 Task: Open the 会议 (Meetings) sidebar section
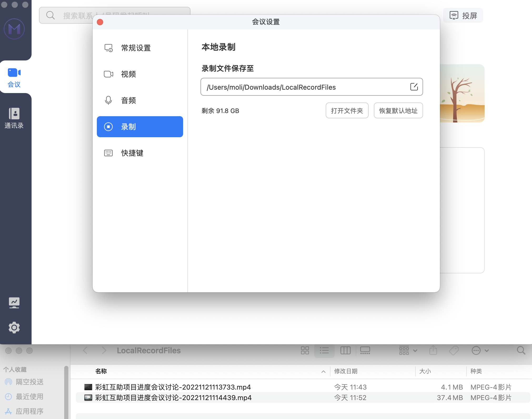point(14,77)
